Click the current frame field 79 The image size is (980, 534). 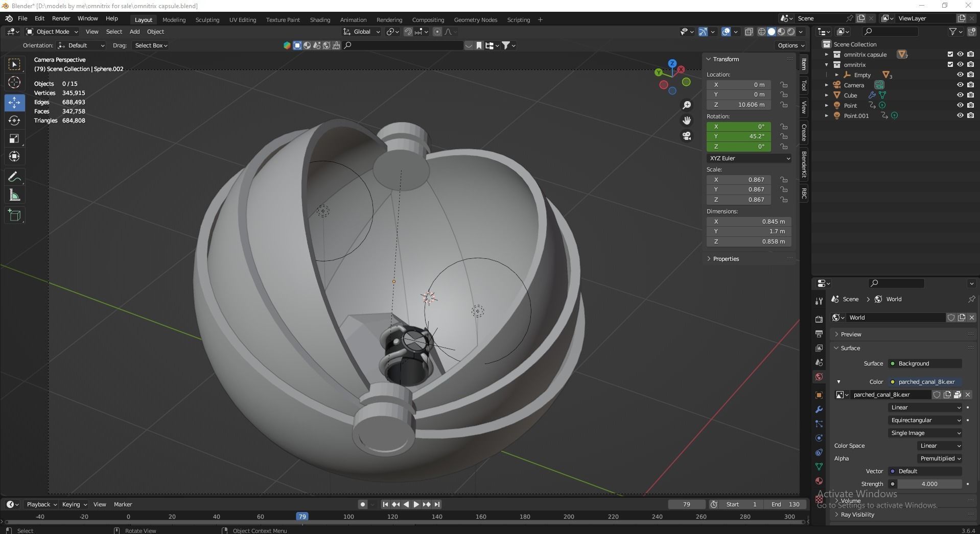pyautogui.click(x=686, y=504)
